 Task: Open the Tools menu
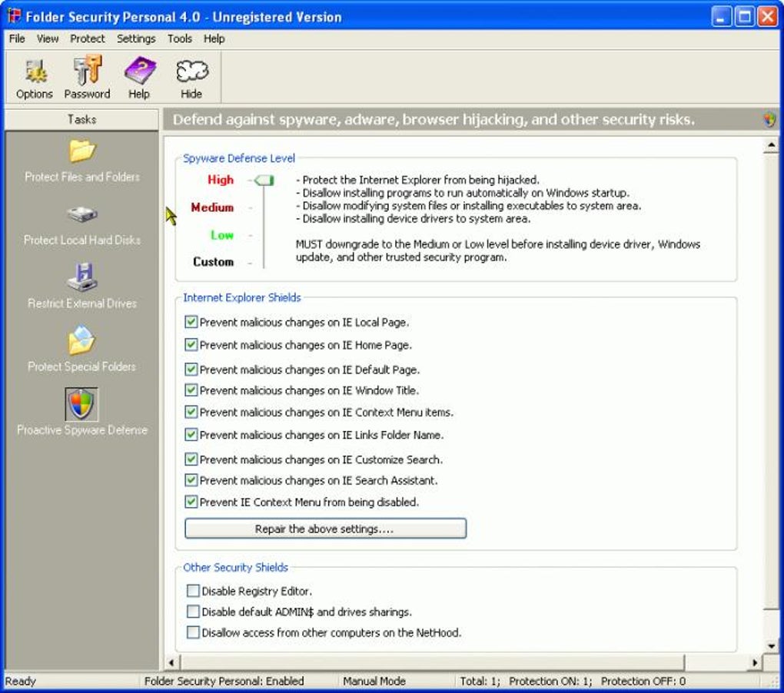180,38
